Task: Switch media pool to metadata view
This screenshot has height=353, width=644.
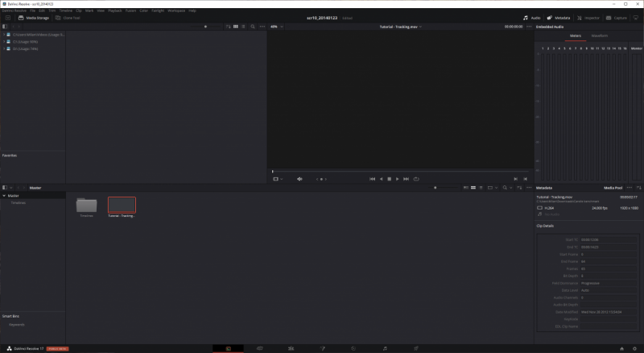Action: [465, 188]
